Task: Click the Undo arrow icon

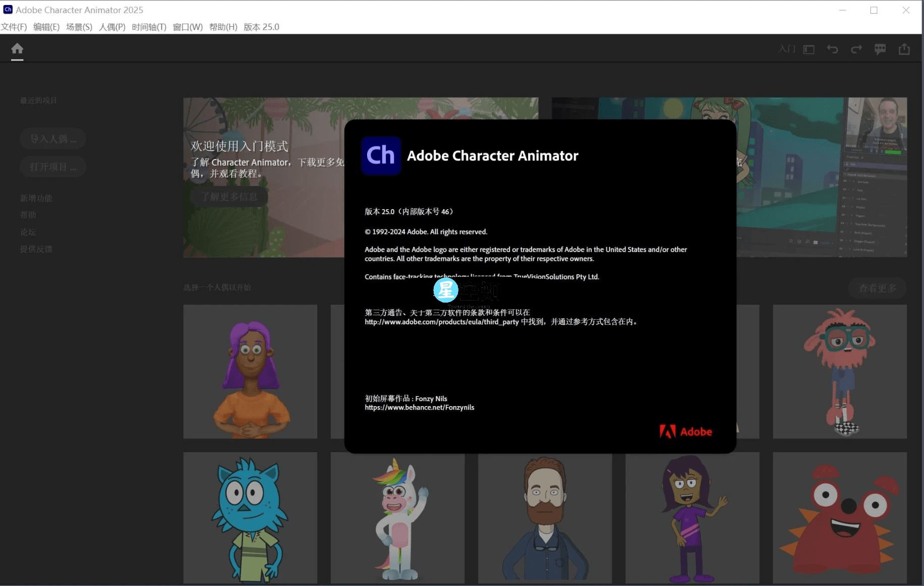Action: tap(833, 49)
